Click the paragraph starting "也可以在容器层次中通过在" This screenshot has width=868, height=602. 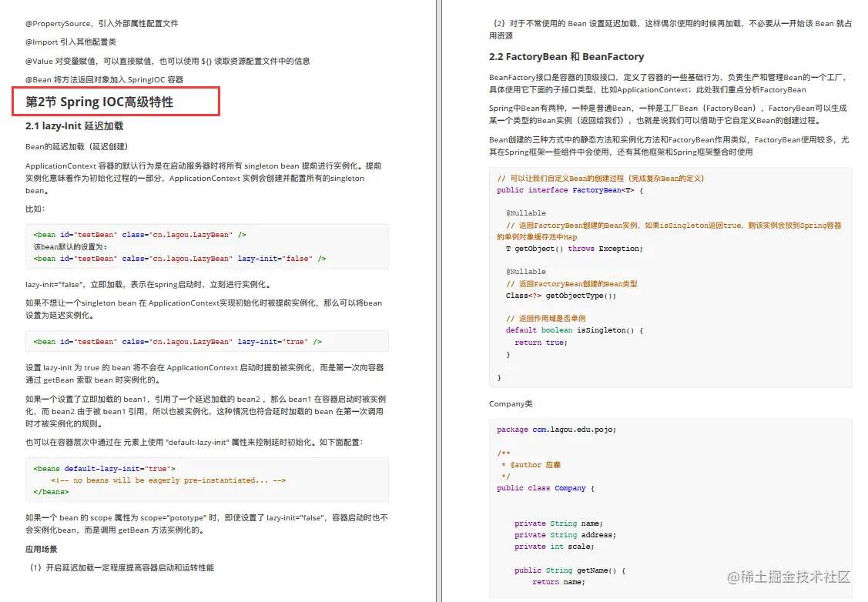[x=194, y=442]
